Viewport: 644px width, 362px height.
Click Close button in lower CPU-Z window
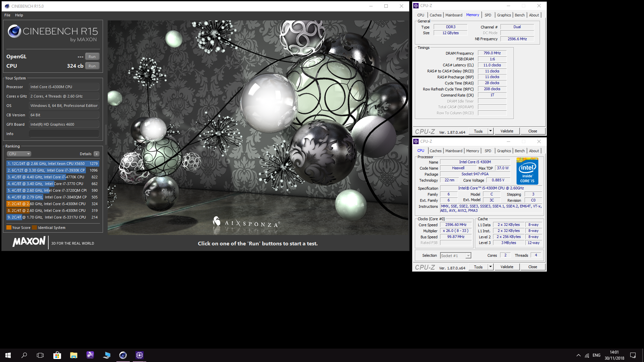click(533, 267)
